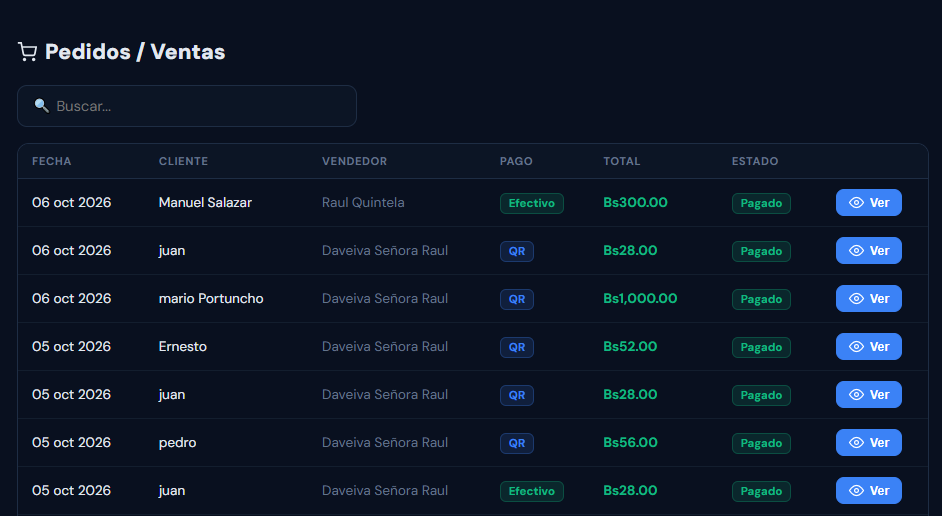Click QR badge in juan's 06 oct row
Image resolution: width=942 pixels, height=516 pixels.
(x=517, y=251)
